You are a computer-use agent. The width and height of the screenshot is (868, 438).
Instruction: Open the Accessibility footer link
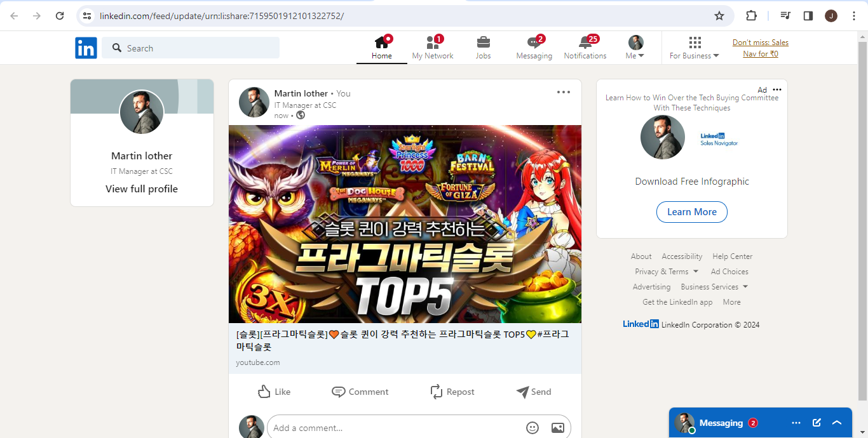click(x=682, y=256)
